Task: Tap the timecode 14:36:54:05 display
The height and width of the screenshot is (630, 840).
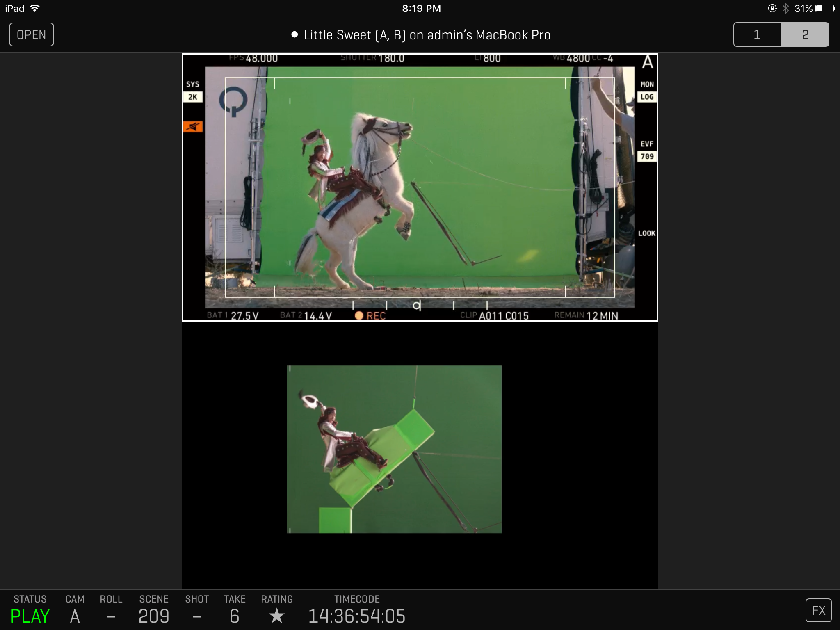Action: [356, 616]
